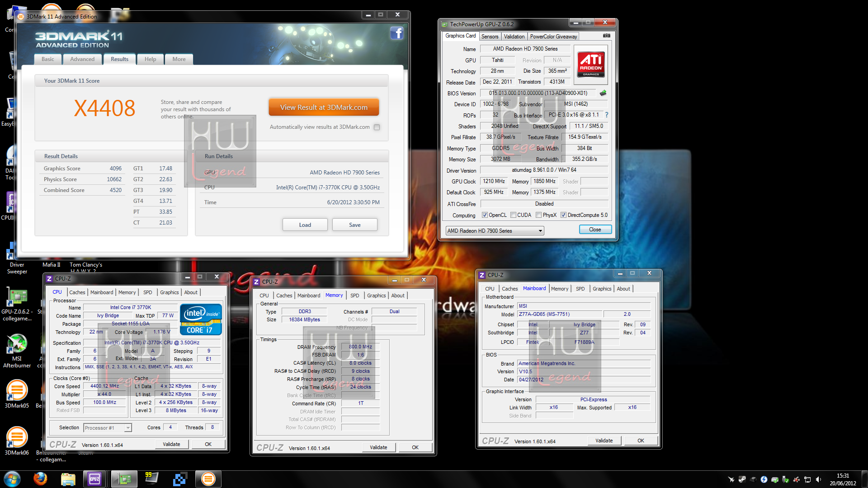Open Mainboard tab in the middle CPU-Z window
Image resolution: width=868 pixels, height=488 pixels.
pos(309,296)
